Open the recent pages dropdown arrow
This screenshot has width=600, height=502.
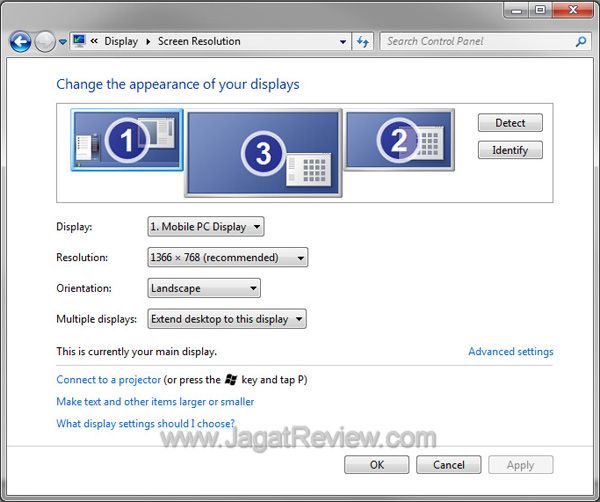63,42
